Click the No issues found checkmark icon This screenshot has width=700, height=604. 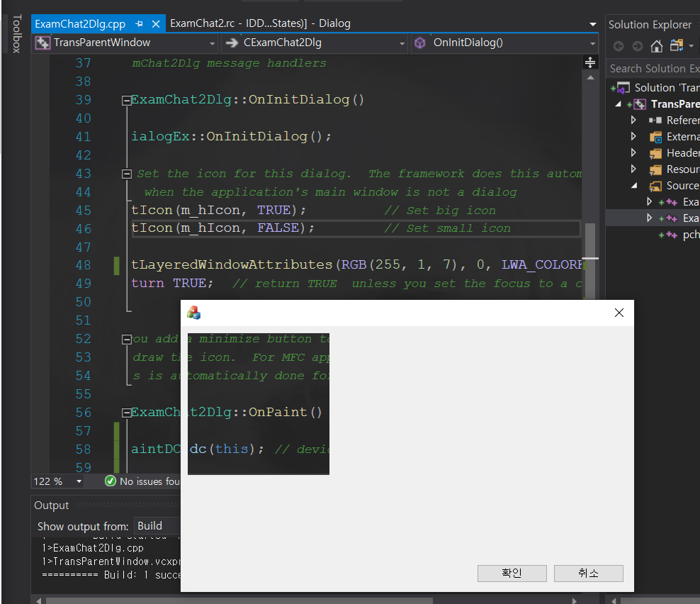110,481
